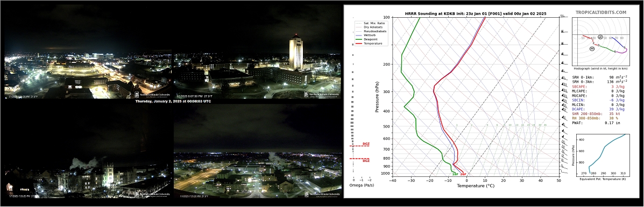Click the bottom-left webcam with castle building

pos(88,151)
